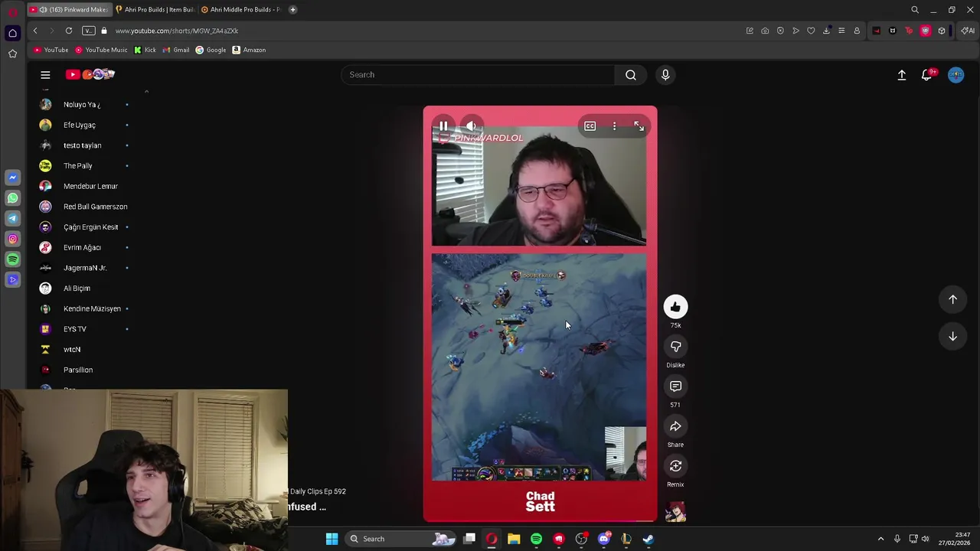Switch to Ahri Middle Pro Builds tab
The width and height of the screenshot is (980, 551).
click(240, 9)
